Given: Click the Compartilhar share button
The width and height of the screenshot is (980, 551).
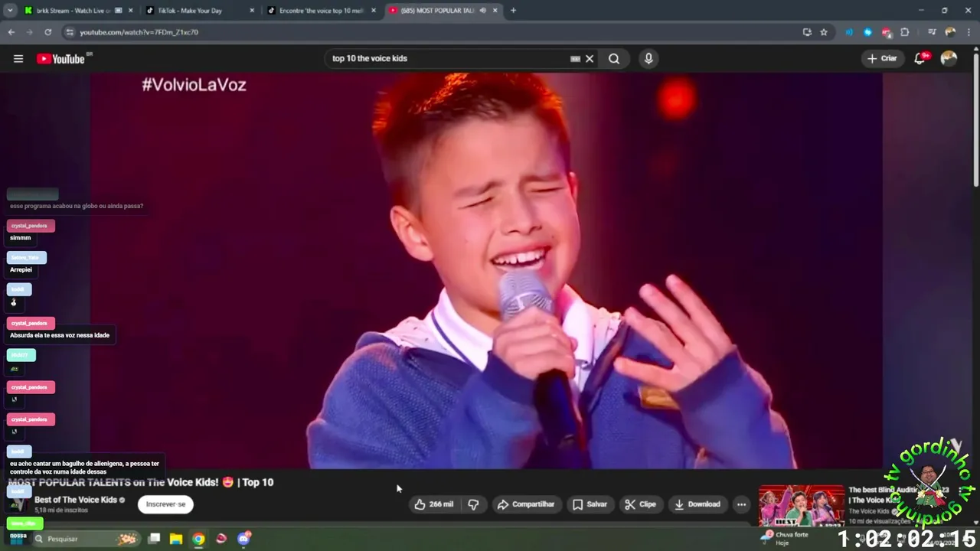Looking at the screenshot, I should 525,504.
